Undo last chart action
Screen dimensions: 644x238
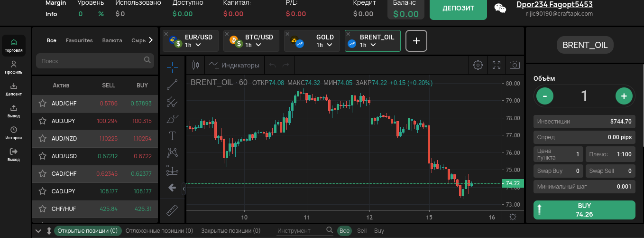pos(272,65)
